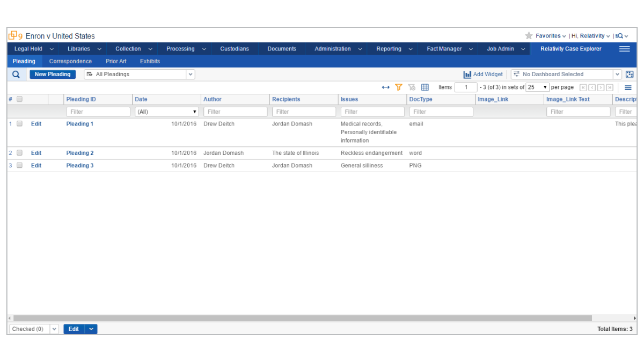Click the New Pleading button
This screenshot has height=362, width=644.
click(x=52, y=74)
